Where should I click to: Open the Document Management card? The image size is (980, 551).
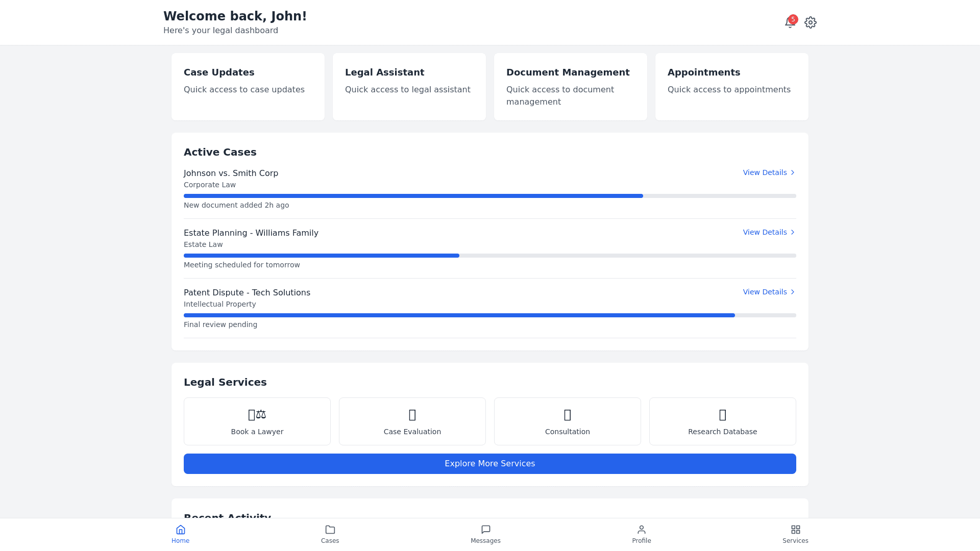pos(571,87)
